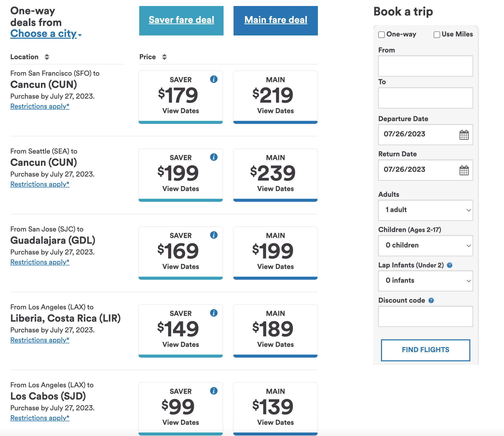Enable the Use Miles option
The width and height of the screenshot is (504, 436).
[x=436, y=34]
